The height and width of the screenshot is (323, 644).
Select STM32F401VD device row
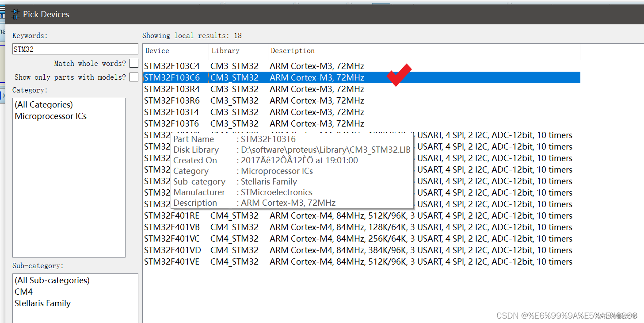click(362, 250)
